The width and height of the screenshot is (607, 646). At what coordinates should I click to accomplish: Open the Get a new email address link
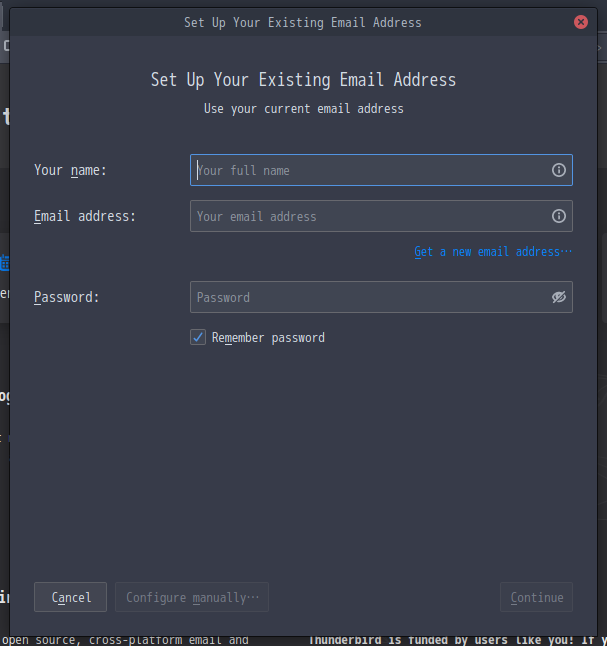point(493,252)
